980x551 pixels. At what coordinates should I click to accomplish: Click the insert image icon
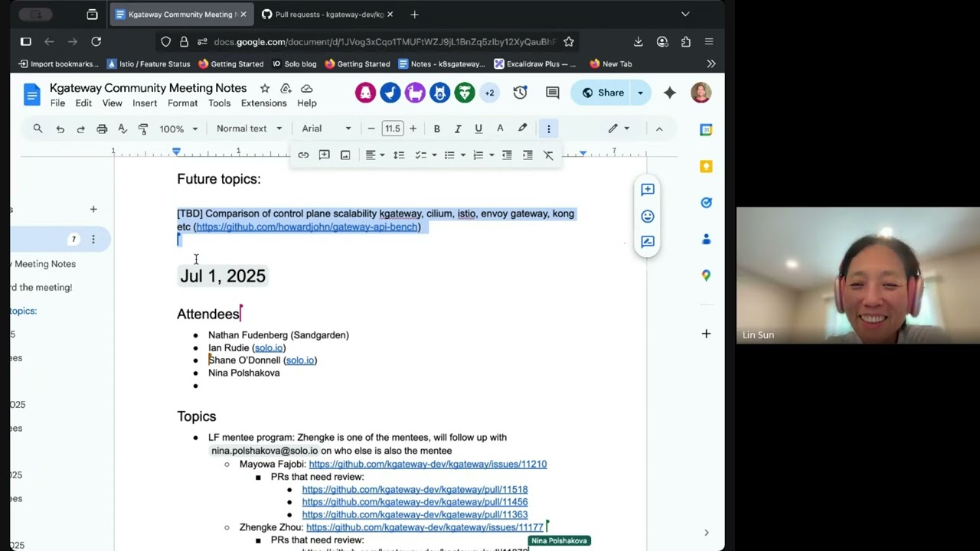pos(345,155)
